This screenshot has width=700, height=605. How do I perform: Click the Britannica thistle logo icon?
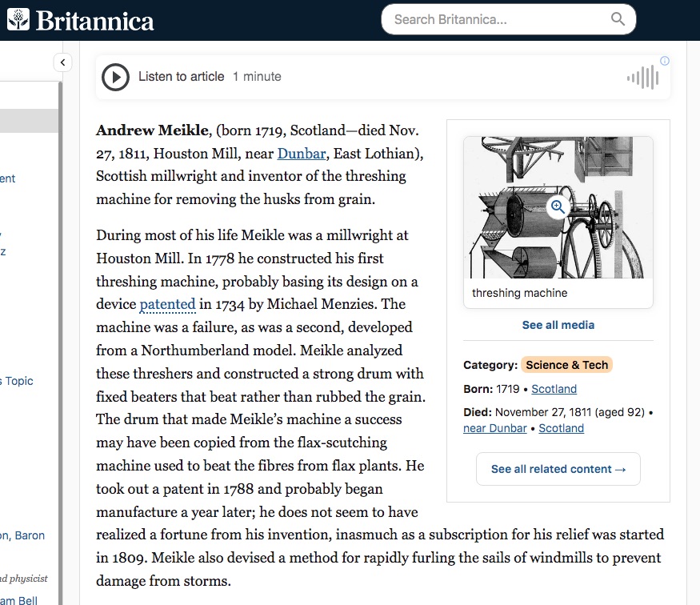click(18, 19)
